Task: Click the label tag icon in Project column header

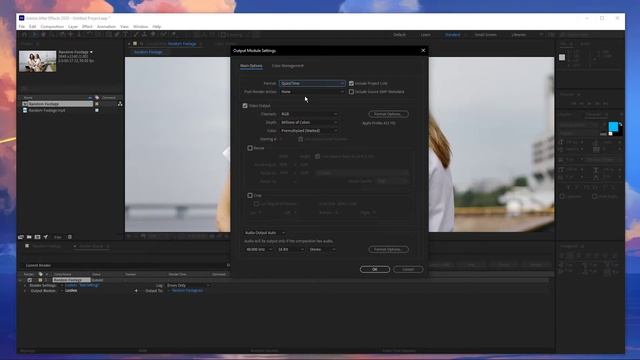Action: tap(97, 98)
